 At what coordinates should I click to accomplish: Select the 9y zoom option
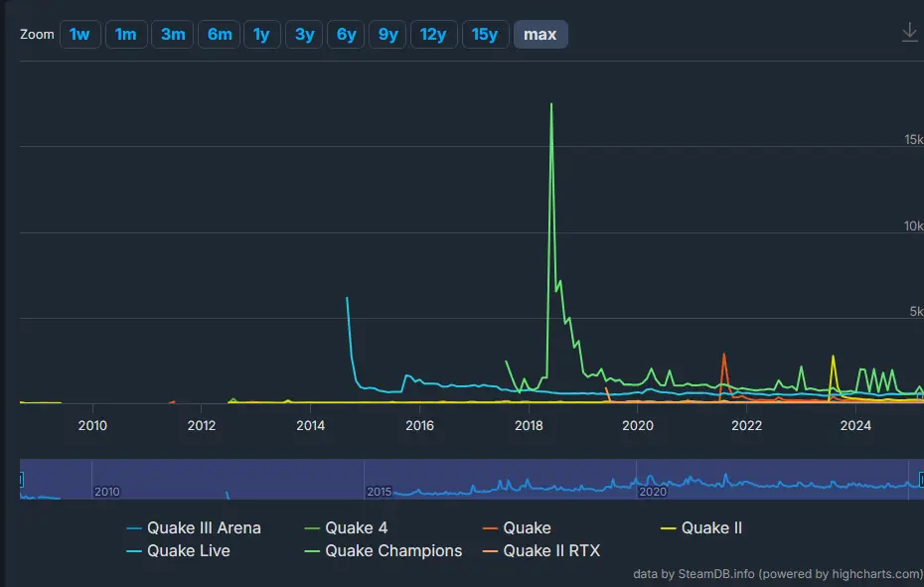point(387,33)
